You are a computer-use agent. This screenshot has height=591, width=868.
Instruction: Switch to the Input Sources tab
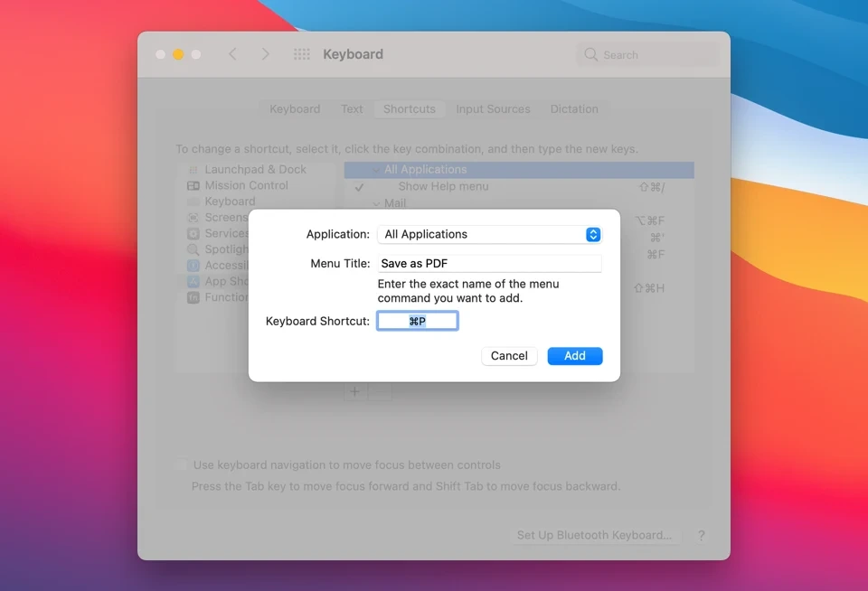coord(493,109)
